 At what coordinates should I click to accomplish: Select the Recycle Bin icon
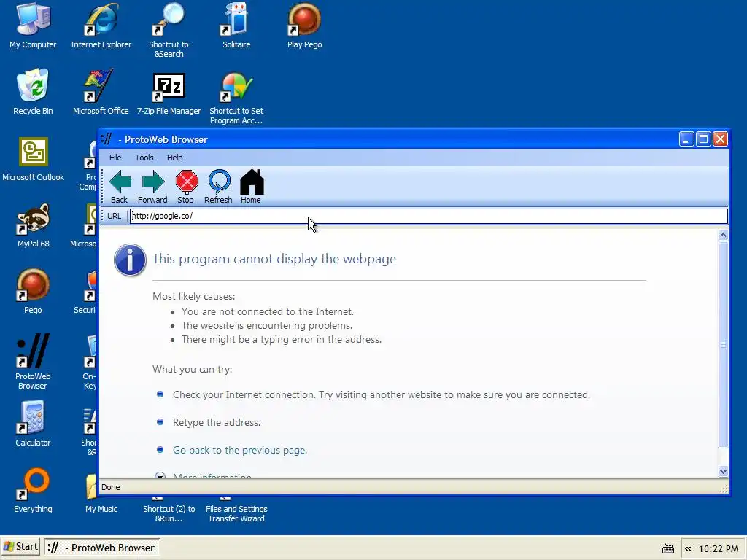tap(33, 93)
